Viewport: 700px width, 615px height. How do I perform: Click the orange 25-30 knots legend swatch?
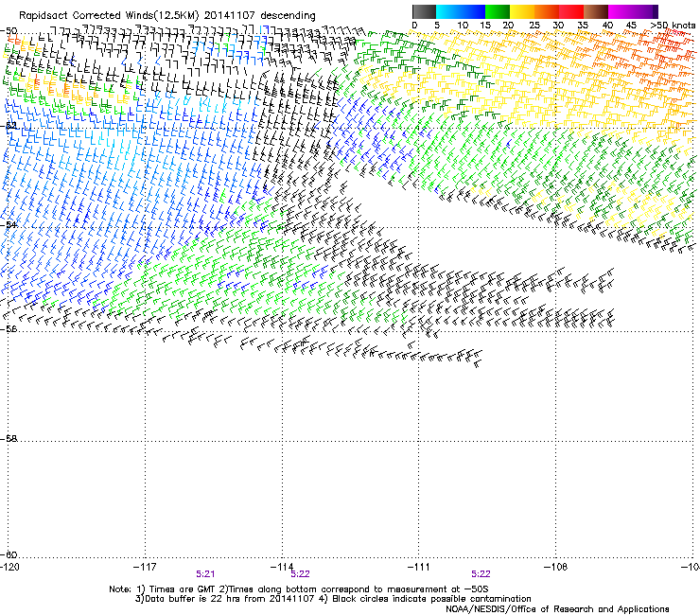[547, 11]
